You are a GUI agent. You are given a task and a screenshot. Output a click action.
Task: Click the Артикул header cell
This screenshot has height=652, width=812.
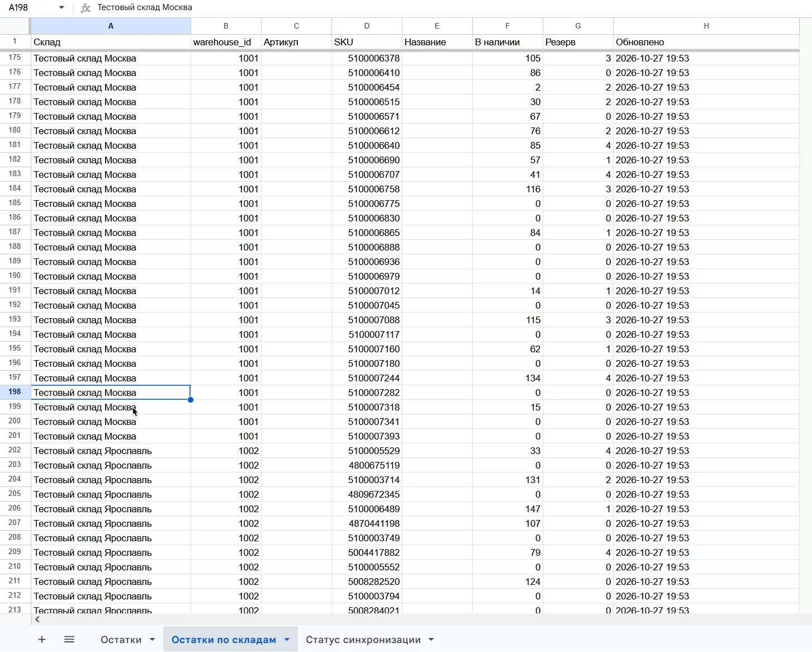click(296, 42)
